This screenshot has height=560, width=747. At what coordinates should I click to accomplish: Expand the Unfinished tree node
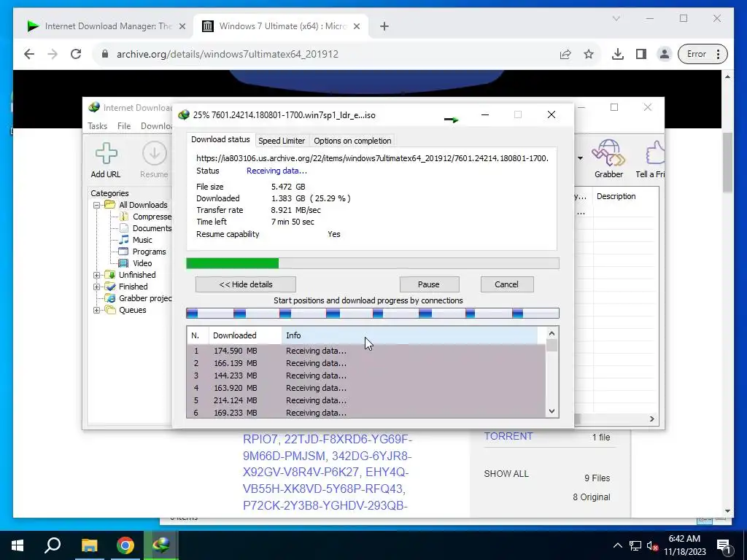point(97,275)
